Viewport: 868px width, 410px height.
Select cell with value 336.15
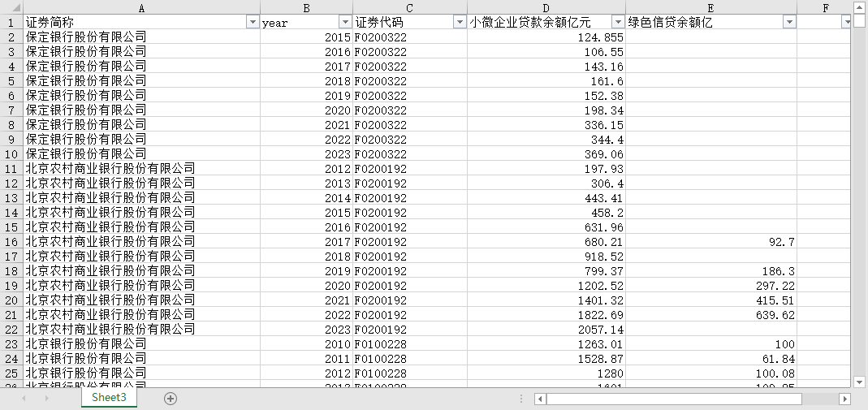coord(546,124)
